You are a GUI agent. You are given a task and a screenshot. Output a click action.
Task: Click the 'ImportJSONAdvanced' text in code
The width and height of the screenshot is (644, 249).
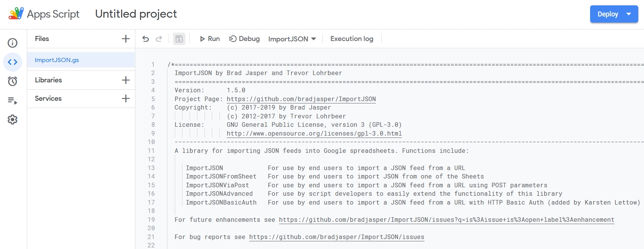click(x=219, y=194)
